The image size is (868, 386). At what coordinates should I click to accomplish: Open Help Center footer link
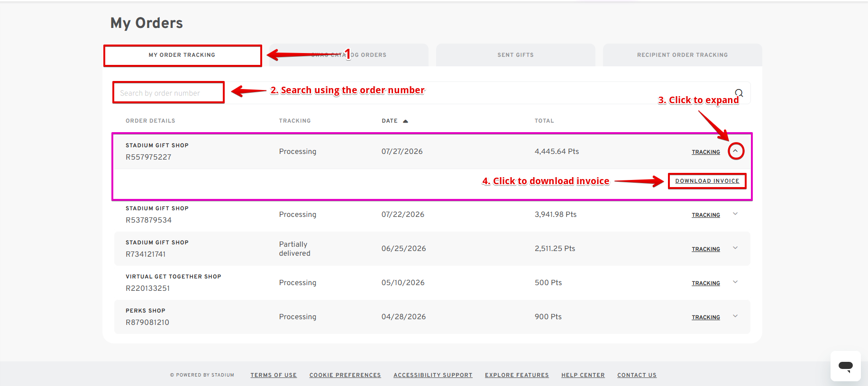click(x=583, y=375)
